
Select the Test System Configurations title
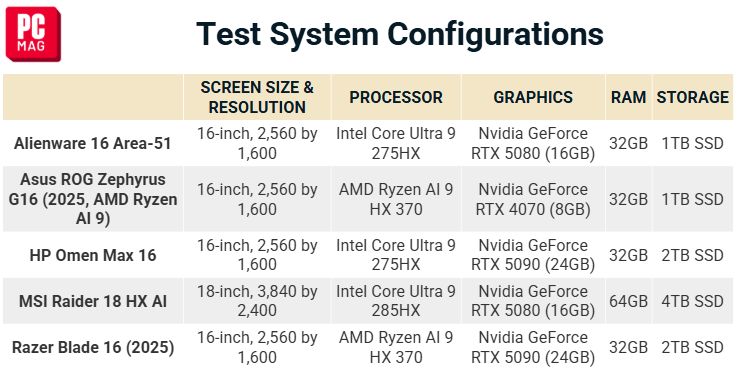click(400, 34)
